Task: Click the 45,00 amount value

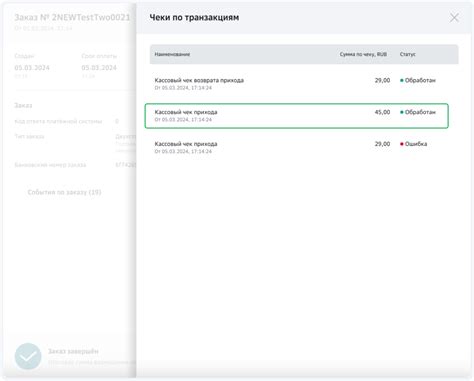Action: click(382, 112)
